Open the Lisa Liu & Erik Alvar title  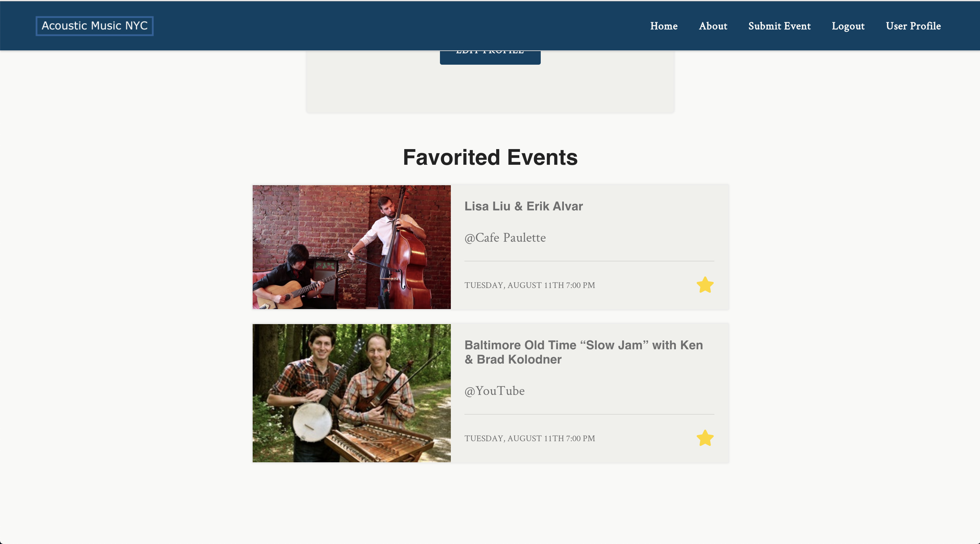[523, 206]
